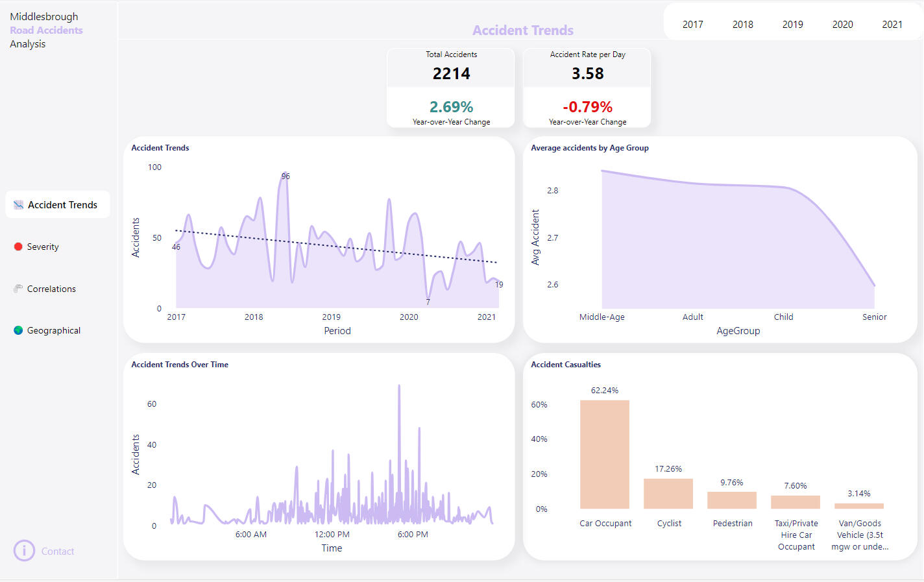Toggle the 2019 year filter
Viewport: 924px width, 582px height.
[792, 25]
